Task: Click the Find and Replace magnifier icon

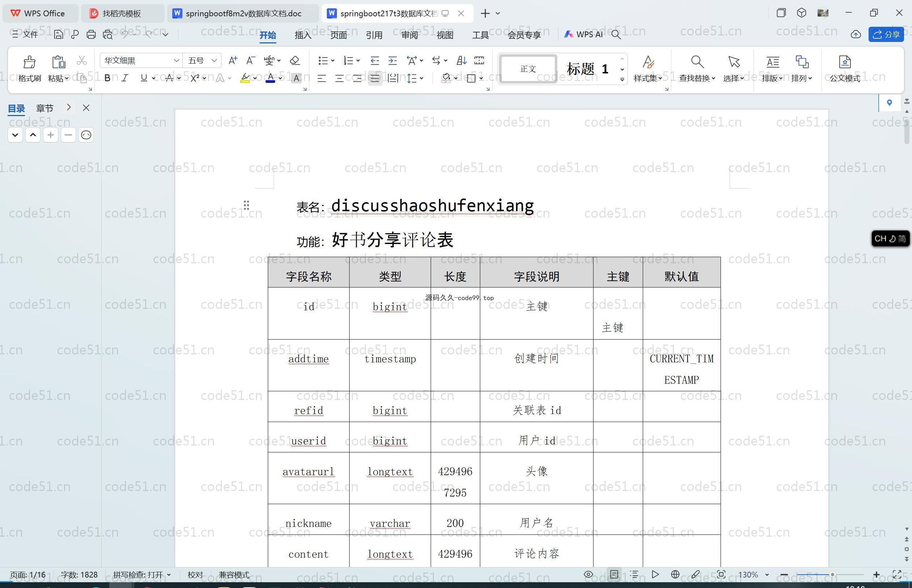Action: tap(697, 62)
